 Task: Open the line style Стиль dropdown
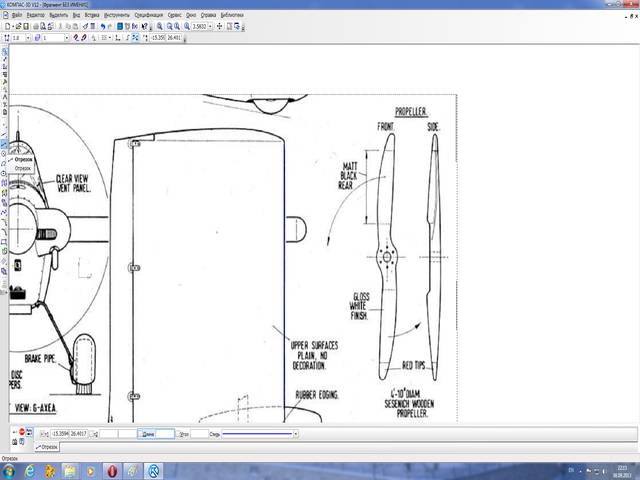click(x=295, y=434)
